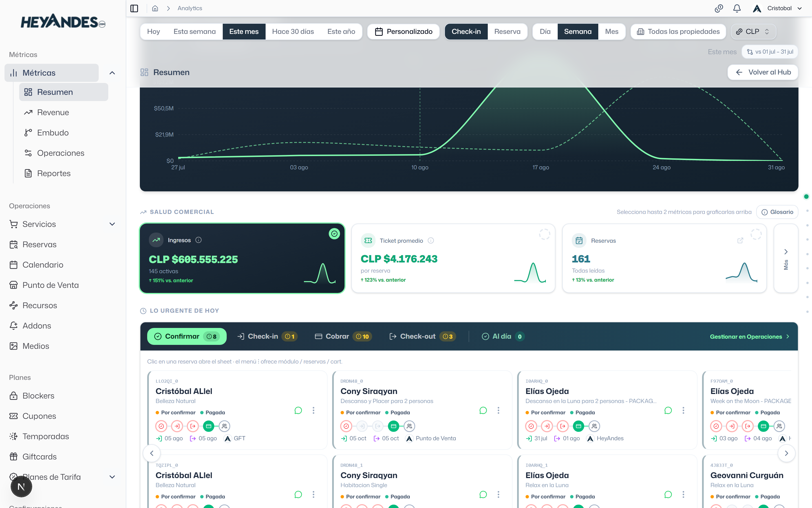This screenshot has height=508, width=812.
Task: Set chart granularity to Semana
Action: [578, 31]
